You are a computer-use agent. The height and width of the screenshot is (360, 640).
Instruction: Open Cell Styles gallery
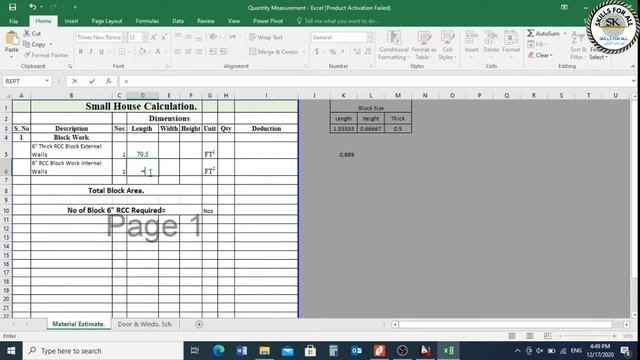click(447, 45)
